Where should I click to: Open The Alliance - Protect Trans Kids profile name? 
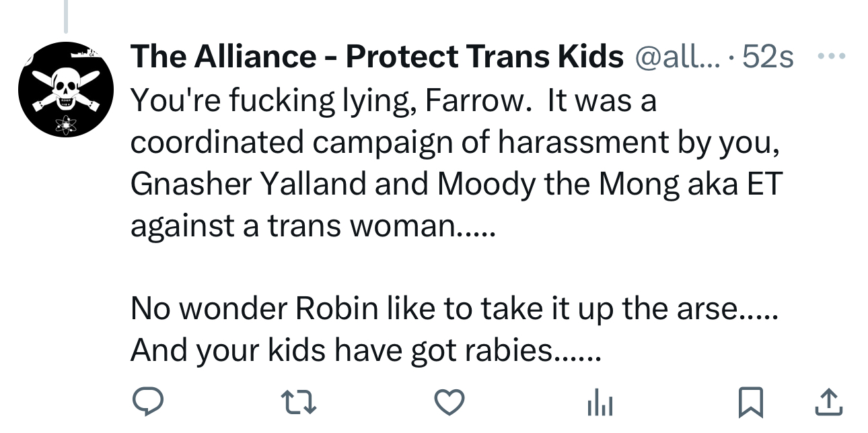(x=377, y=58)
